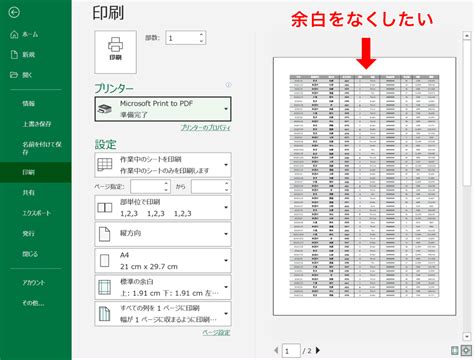Open 部単位で印刷 collation dropdown

click(x=163, y=207)
